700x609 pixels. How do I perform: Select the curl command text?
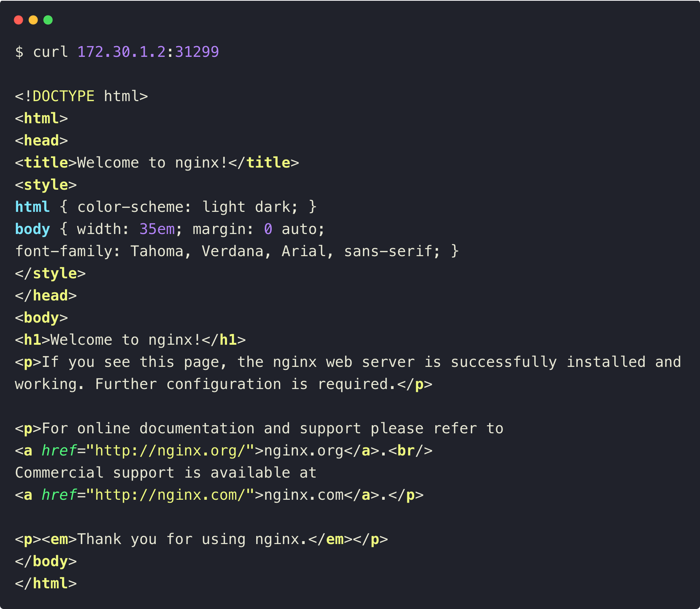coord(51,52)
